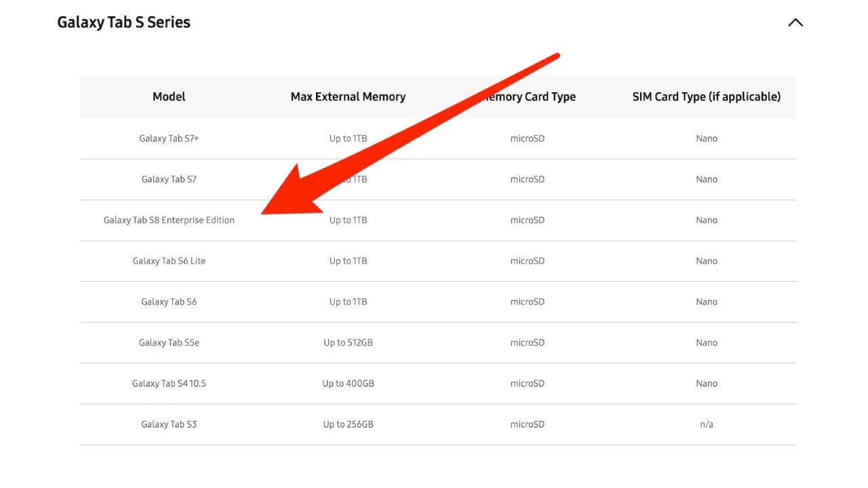Select the Galaxy Tab S4 10.5 cell
Image resolution: width=868 pixels, height=488 pixels.
tap(169, 384)
